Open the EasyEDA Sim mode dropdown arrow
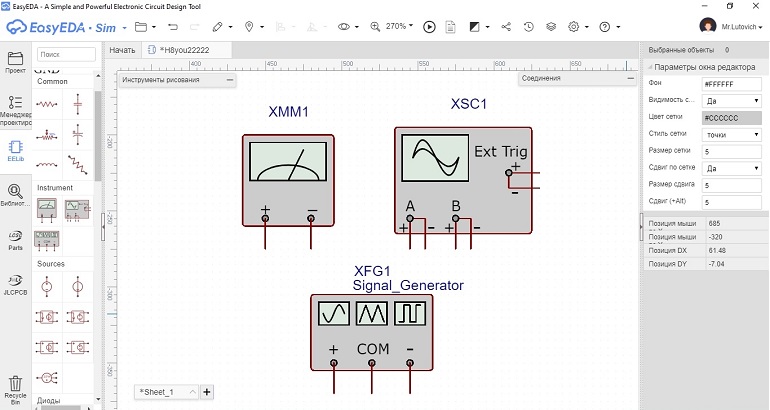770x410 pixels. pyautogui.click(x=124, y=28)
